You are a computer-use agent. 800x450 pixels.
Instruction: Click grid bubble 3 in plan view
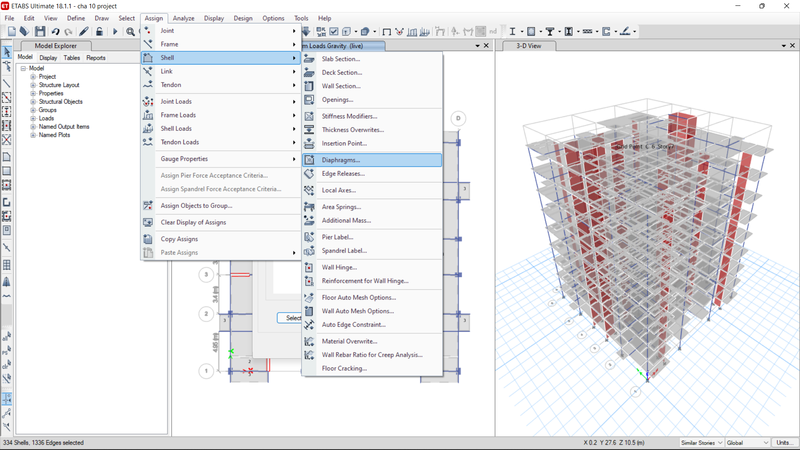(x=206, y=274)
